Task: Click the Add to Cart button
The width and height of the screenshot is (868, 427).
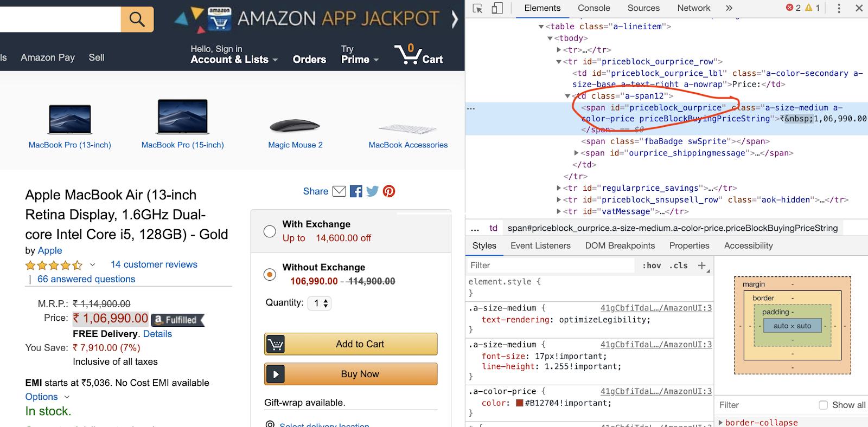Action: point(351,344)
